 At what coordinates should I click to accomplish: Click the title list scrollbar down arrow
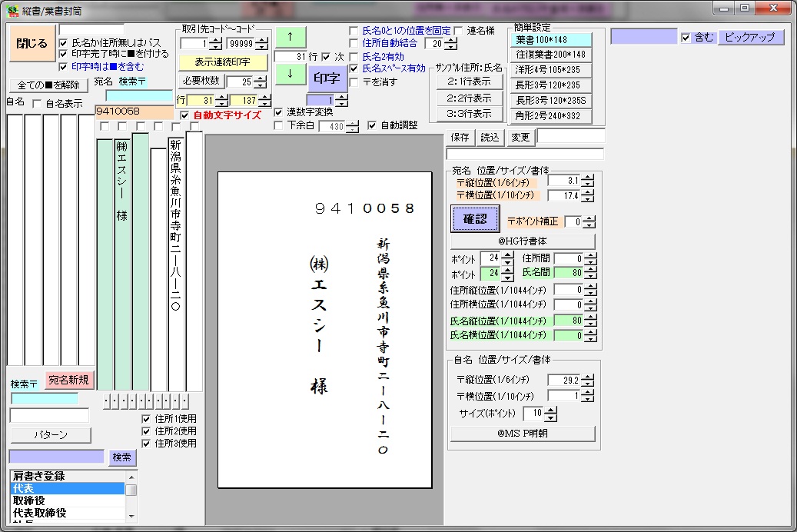coord(131,516)
